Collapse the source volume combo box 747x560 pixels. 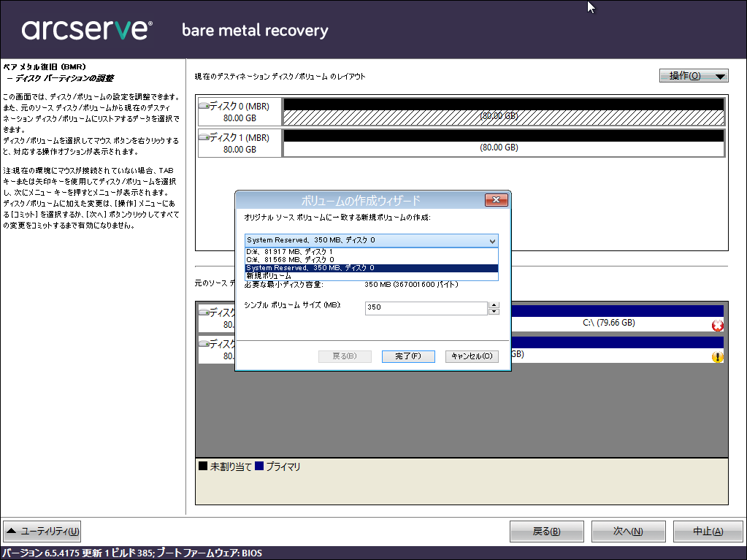[493, 241]
